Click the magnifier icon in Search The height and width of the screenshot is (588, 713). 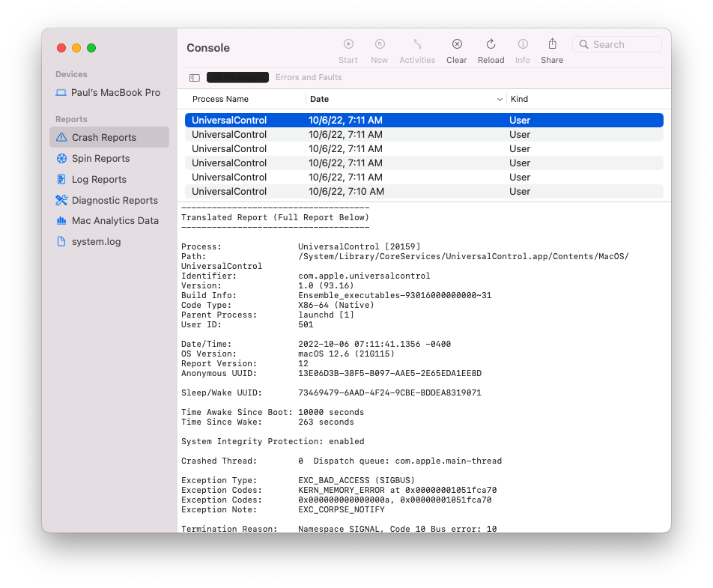(584, 44)
